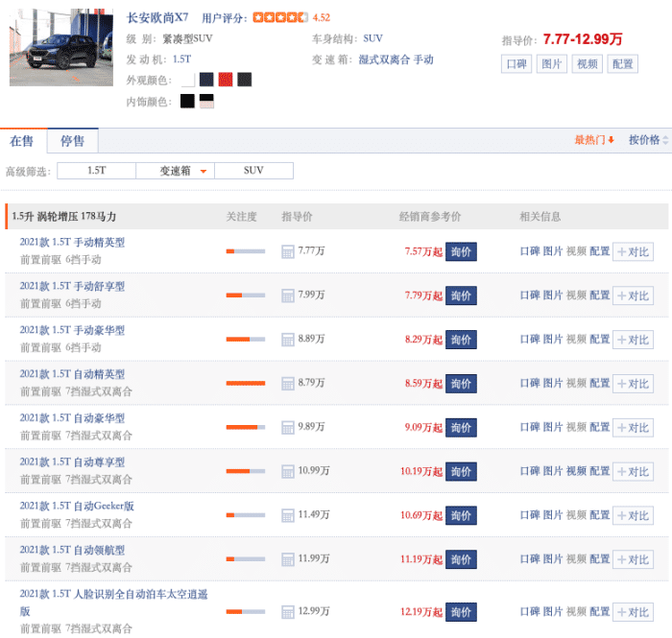
Task: Click 询价 for 手动精英型 row
Action: pyautogui.click(x=461, y=251)
